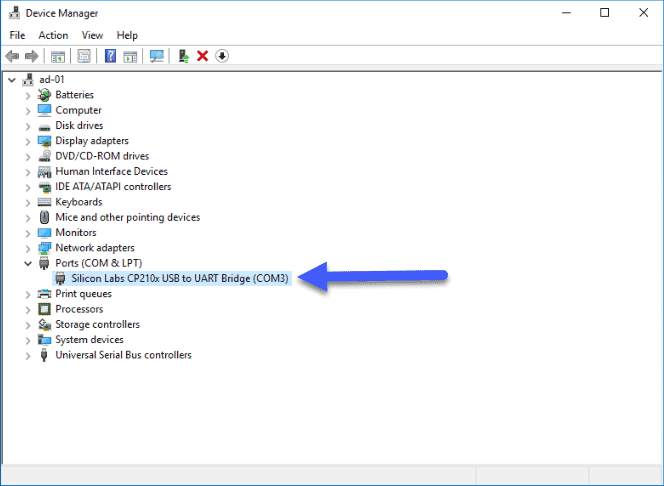Image resolution: width=664 pixels, height=486 pixels.
Task: Click the Monitors category icon
Action: pyautogui.click(x=44, y=232)
